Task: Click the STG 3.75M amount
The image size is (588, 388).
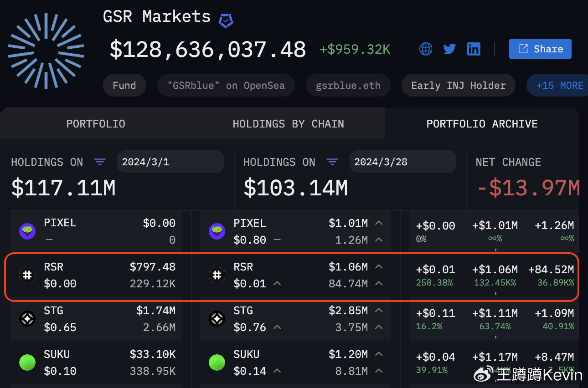Action: (x=351, y=327)
